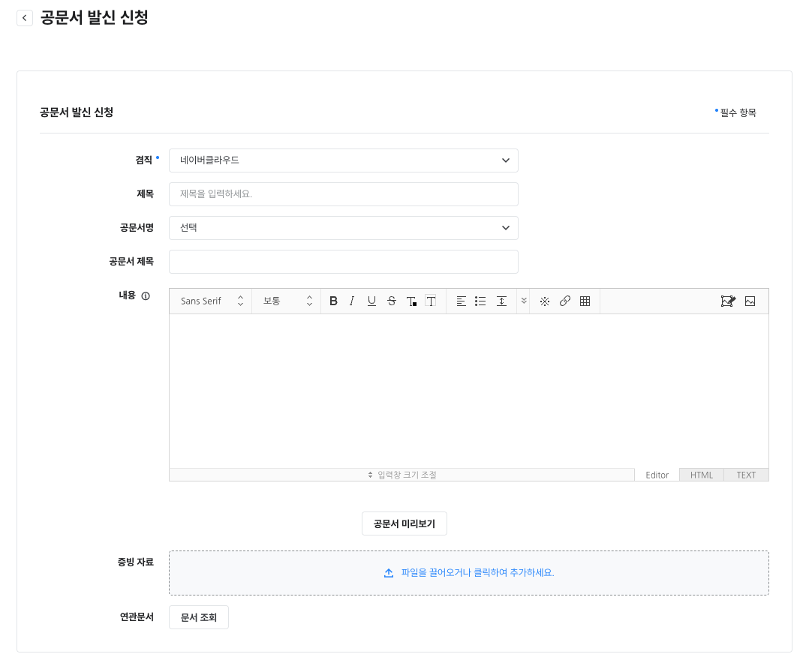Image resolution: width=806 pixels, height=672 pixels.
Task: Insert a hyperlink in content
Action: click(565, 301)
